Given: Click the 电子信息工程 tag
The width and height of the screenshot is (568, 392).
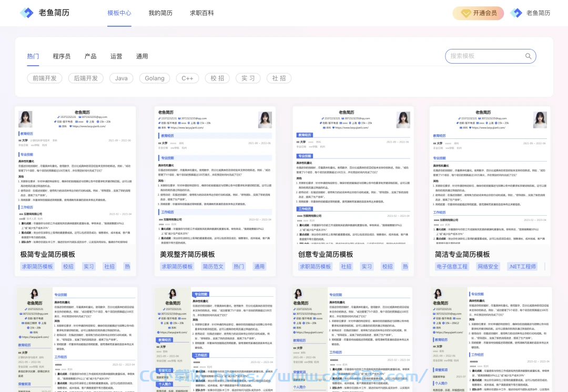Looking at the screenshot, I should coord(452,267).
